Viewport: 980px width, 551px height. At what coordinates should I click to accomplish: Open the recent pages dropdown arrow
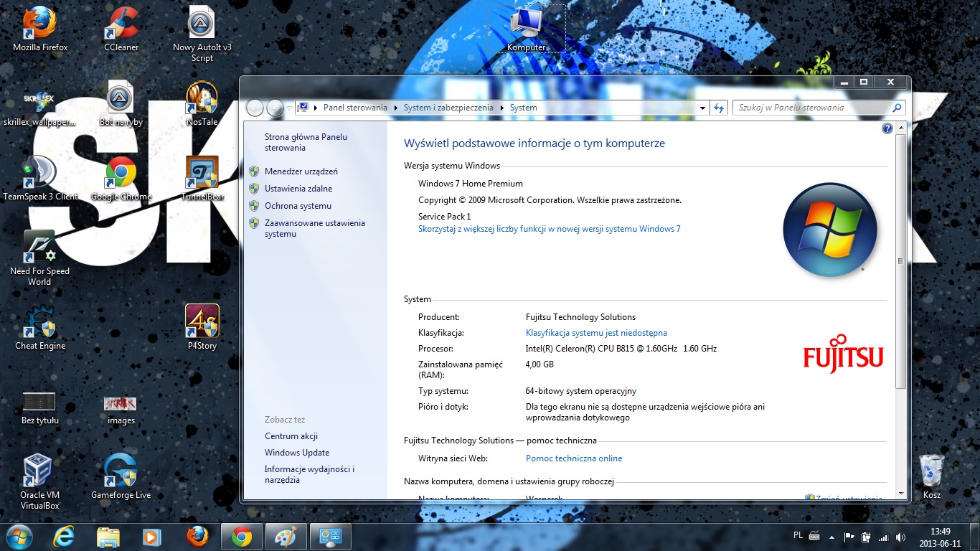tap(289, 108)
